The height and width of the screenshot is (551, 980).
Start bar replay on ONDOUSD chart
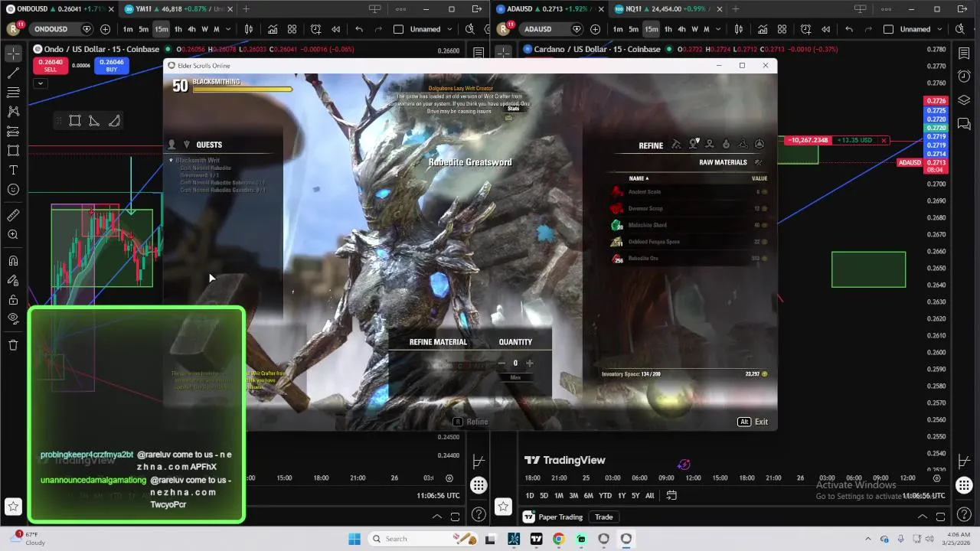335,29
